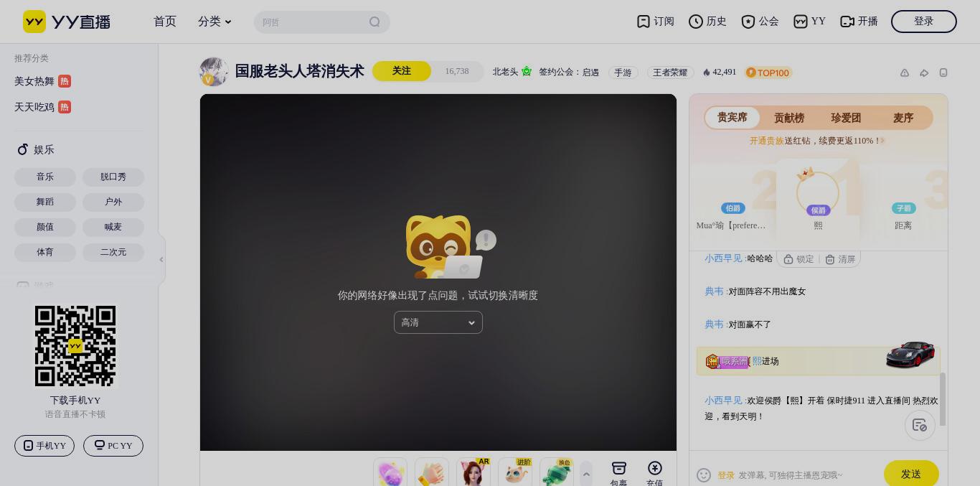Image resolution: width=980 pixels, height=486 pixels.
Task: Click the 娱乐 section icon
Action: [x=22, y=149]
